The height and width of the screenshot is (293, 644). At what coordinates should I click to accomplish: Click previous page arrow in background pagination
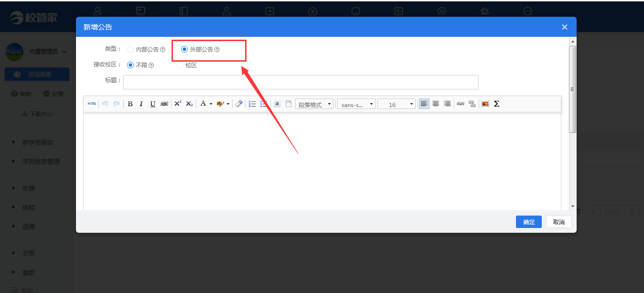593,211
